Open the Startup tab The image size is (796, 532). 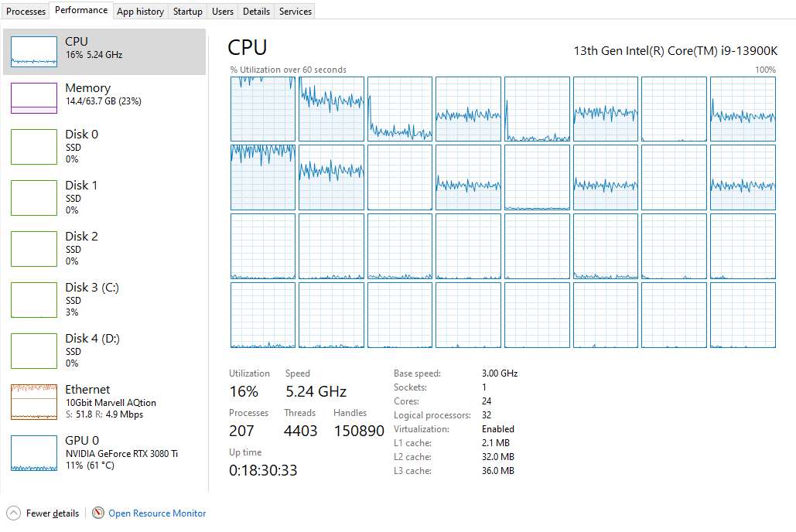tap(187, 11)
